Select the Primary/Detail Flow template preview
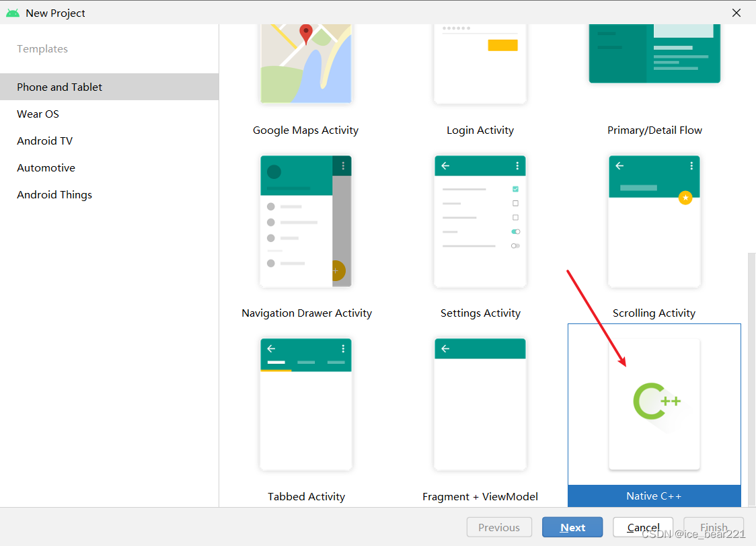 click(654, 54)
